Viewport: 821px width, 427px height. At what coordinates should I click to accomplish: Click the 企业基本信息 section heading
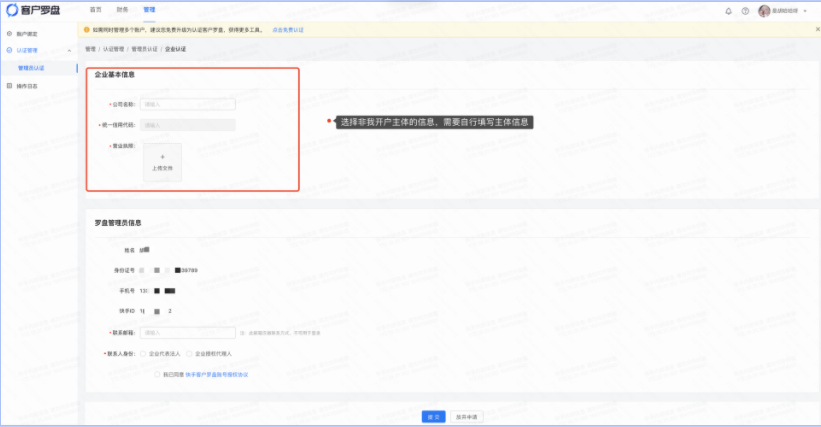[x=115, y=75]
